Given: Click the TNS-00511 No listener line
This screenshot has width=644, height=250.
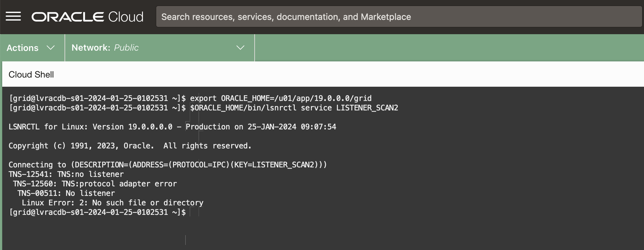Looking at the screenshot, I should tap(66, 193).
